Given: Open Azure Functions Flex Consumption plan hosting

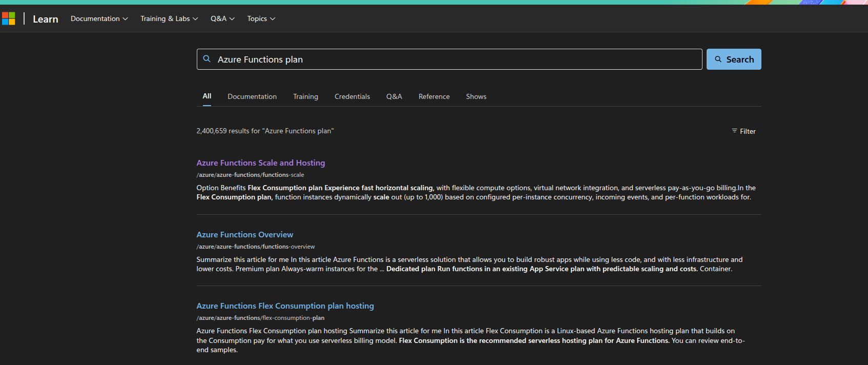Looking at the screenshot, I should tap(285, 306).
